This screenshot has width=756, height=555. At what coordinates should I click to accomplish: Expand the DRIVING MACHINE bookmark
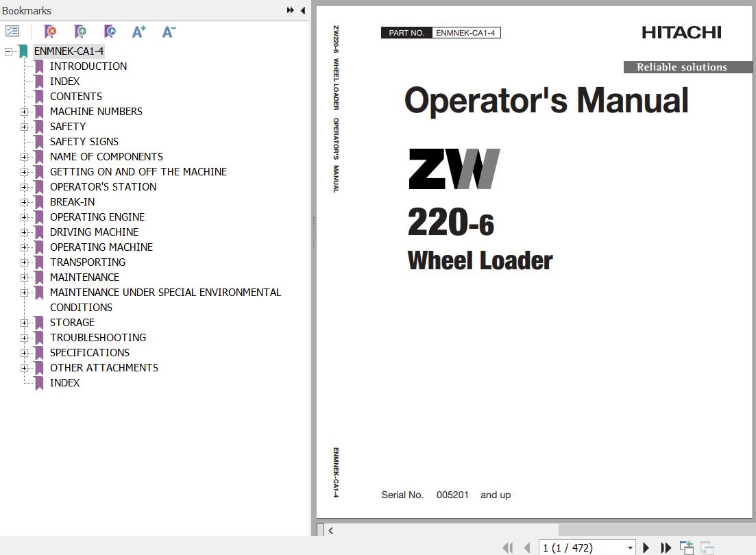(24, 232)
